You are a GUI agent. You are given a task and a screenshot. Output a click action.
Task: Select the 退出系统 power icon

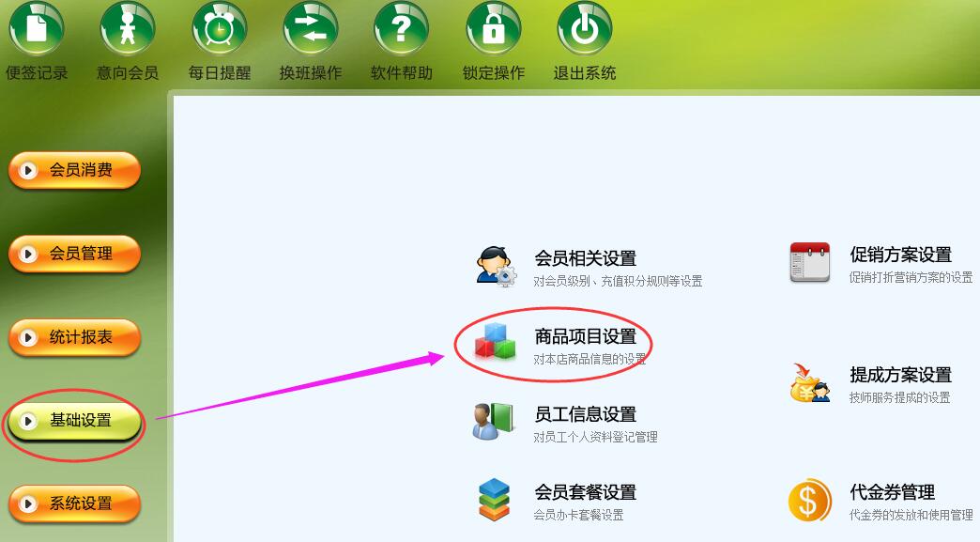coord(585,27)
